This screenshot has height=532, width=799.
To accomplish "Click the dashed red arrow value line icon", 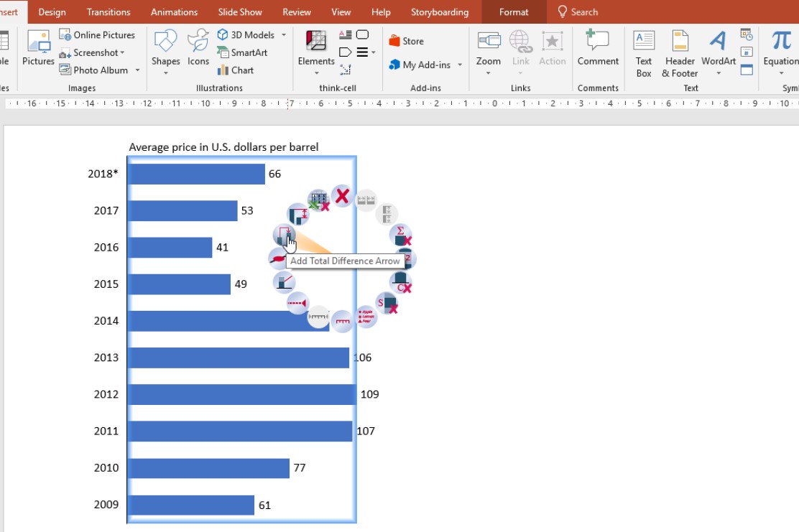I will pos(297,304).
